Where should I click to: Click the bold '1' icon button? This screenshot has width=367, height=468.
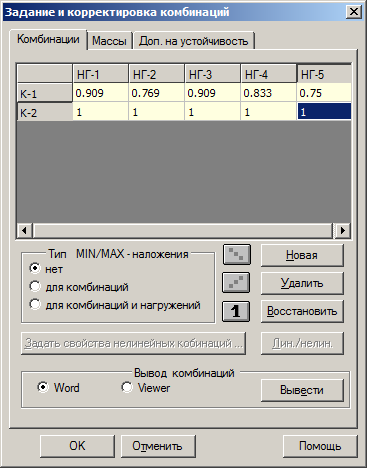236,311
